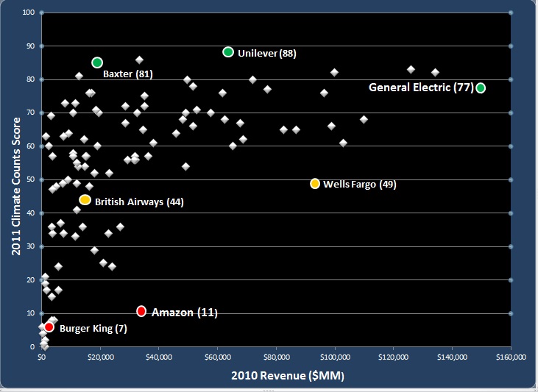The width and height of the screenshot is (538, 392).
Task: Click the 70 y-axis tick label
Action: 30,113
